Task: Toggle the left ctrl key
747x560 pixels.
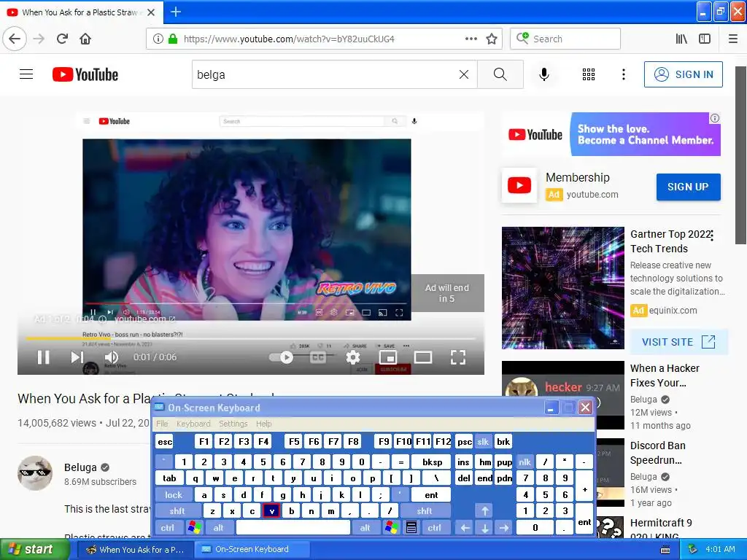Action: coord(167,528)
